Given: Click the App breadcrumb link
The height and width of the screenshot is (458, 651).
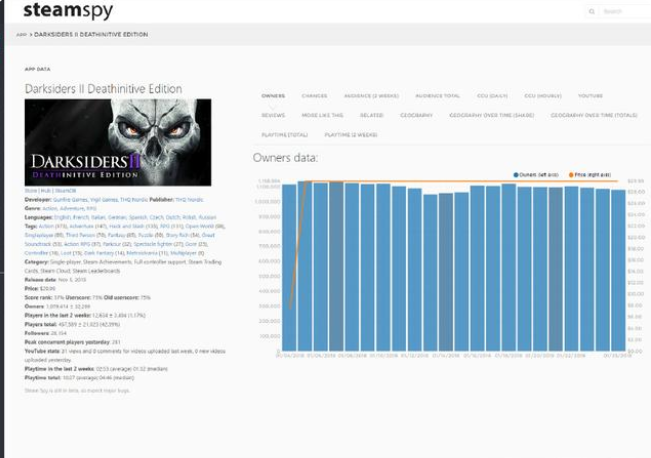Looking at the screenshot, I should 21,34.
